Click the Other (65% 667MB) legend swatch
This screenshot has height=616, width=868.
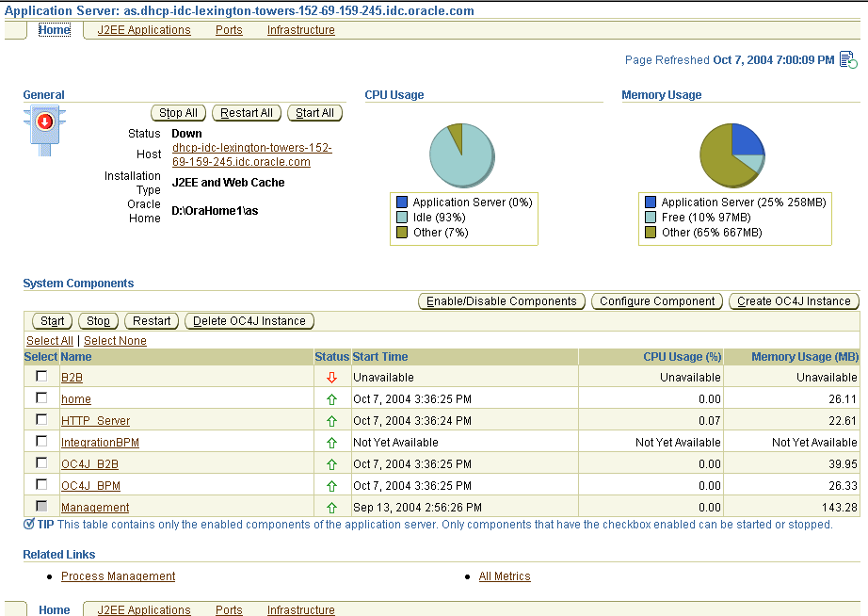click(x=651, y=232)
